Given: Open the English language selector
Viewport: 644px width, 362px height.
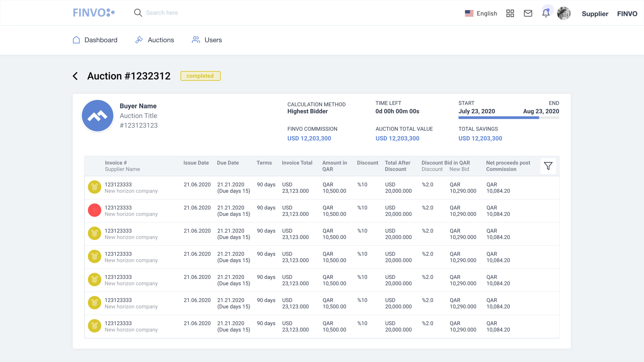Looking at the screenshot, I should tap(481, 13).
